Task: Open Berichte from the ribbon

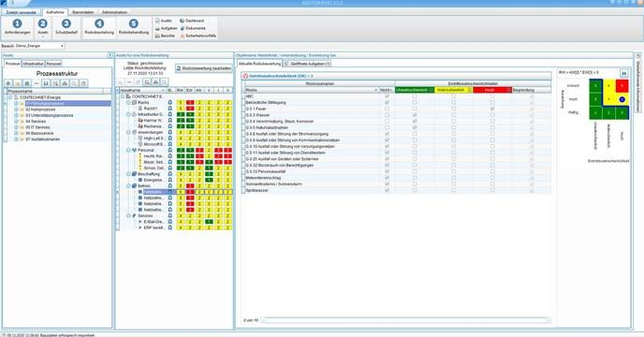Action: tap(165, 36)
